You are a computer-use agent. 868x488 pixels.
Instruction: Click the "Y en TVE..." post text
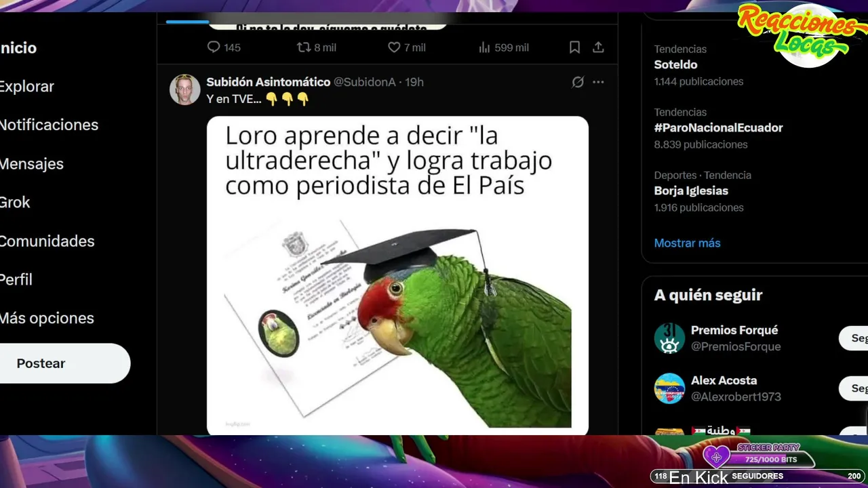coord(234,99)
